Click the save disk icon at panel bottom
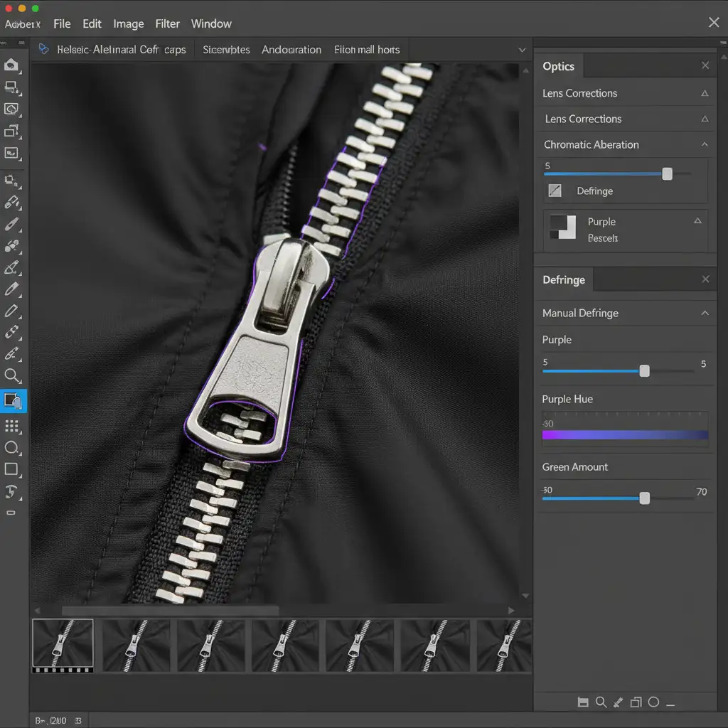Screen dimensions: 728x728 click(583, 702)
